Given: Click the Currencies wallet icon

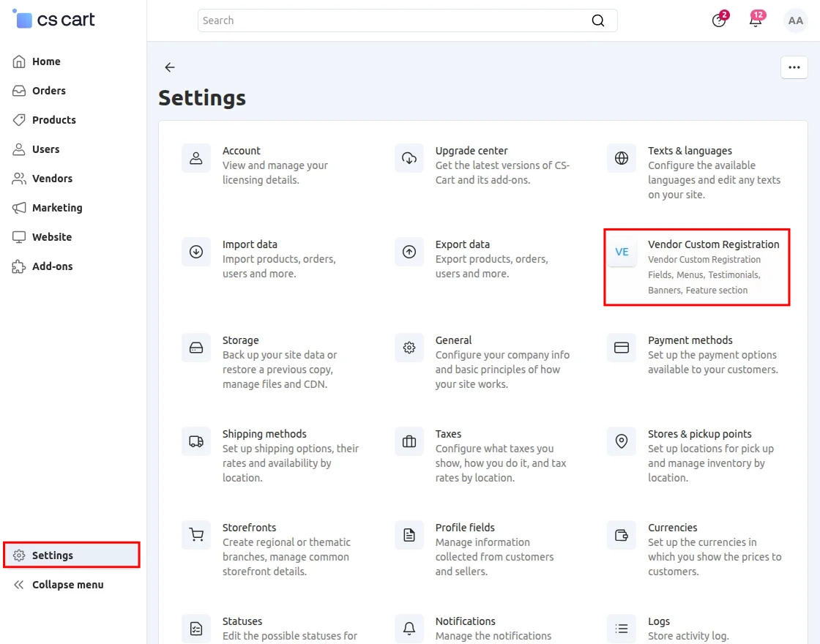Looking at the screenshot, I should tap(622, 535).
